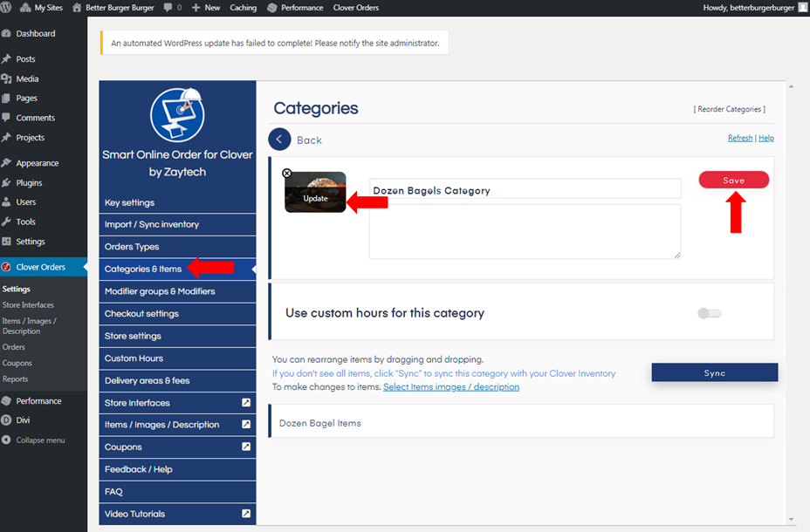Screen dimensions: 810x532
Task: Click Reorder Categories link
Action: [730, 109]
